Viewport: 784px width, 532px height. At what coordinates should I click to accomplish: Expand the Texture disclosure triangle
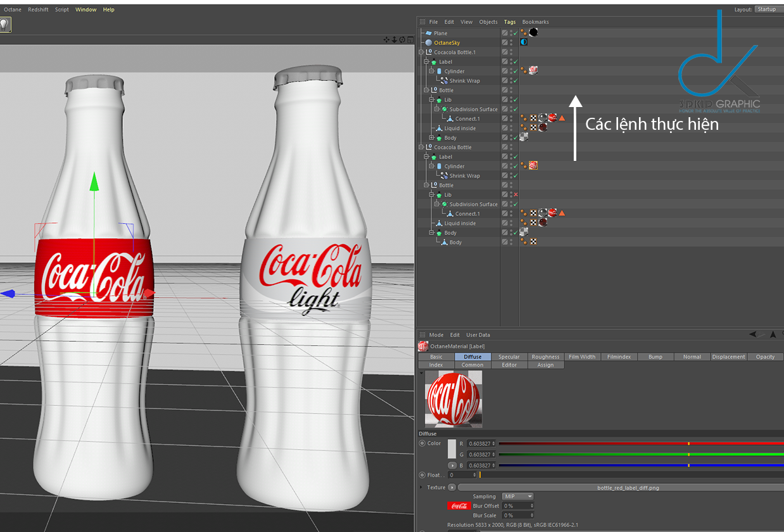(421, 487)
